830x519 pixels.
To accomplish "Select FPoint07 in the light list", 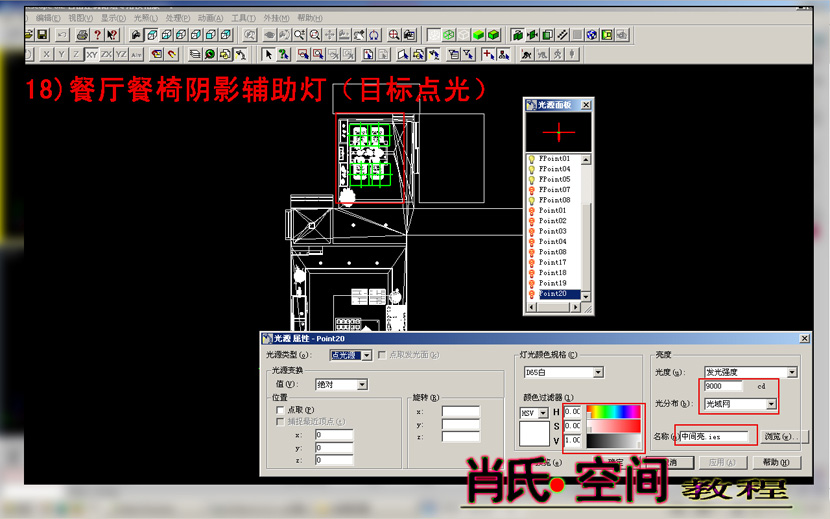I will click(554, 190).
